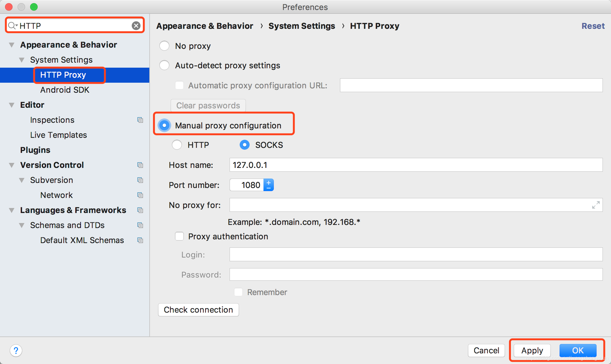
Task: Click the Inspections settings icon
Action: [x=140, y=120]
